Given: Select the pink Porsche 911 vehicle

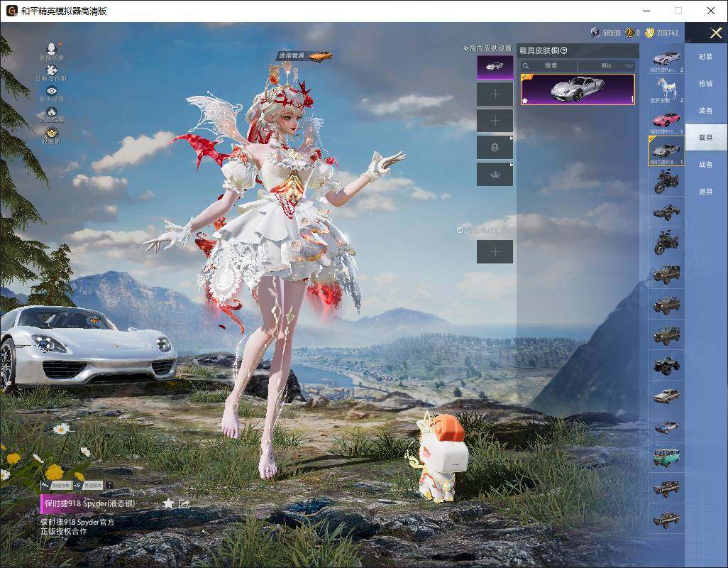Looking at the screenshot, I should [666, 120].
